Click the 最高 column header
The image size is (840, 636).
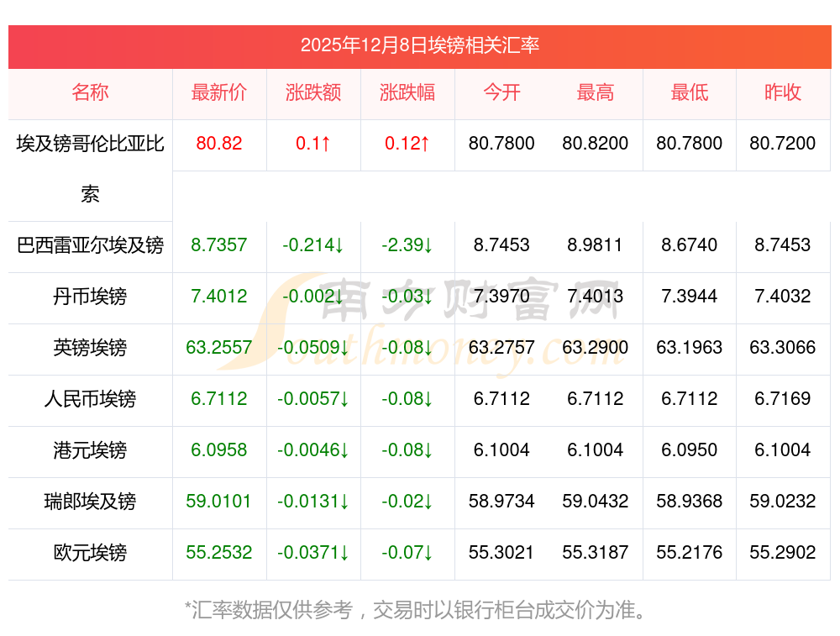pyautogui.click(x=596, y=93)
